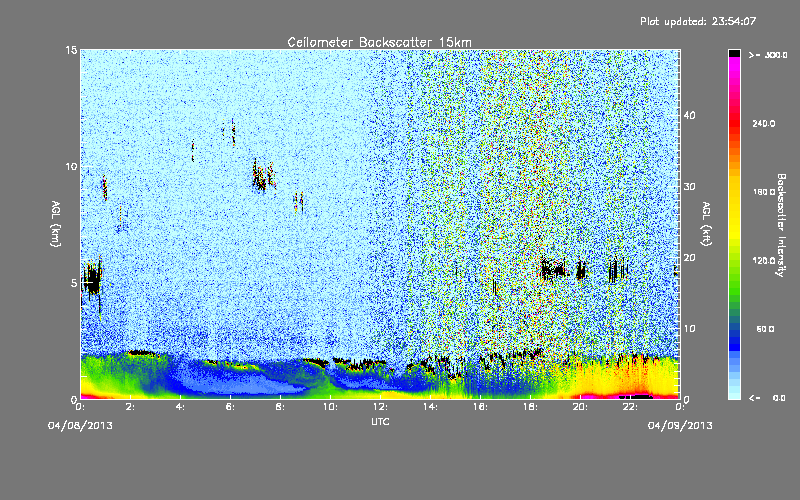This screenshot has width=800, height=500.
Task: Click the Backscatter Intensity colorbar label
Action: coord(781,225)
